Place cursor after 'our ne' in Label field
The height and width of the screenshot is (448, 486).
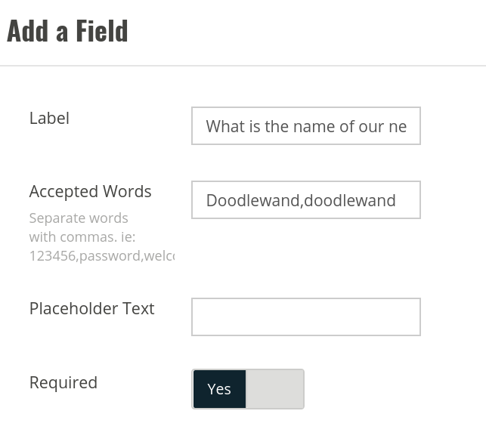tap(407, 126)
